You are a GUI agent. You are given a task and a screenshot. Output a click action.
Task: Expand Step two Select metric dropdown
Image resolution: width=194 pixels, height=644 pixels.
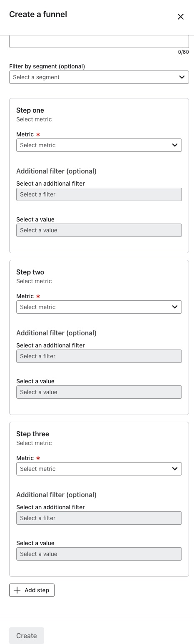(99, 307)
